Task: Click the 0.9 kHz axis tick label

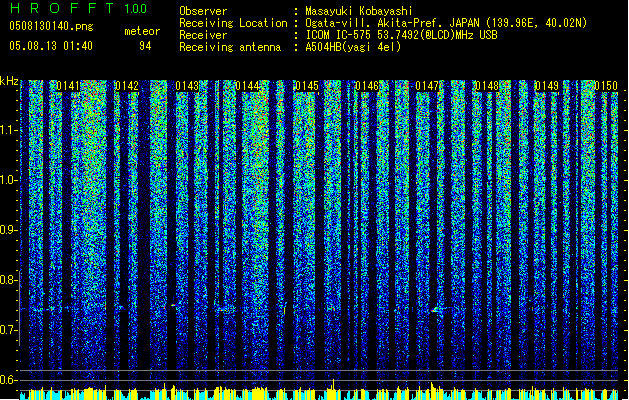Action: (8, 230)
